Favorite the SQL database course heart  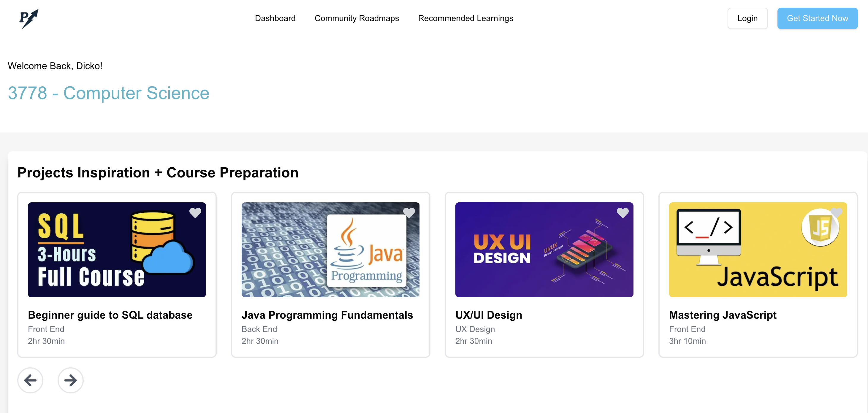(195, 212)
